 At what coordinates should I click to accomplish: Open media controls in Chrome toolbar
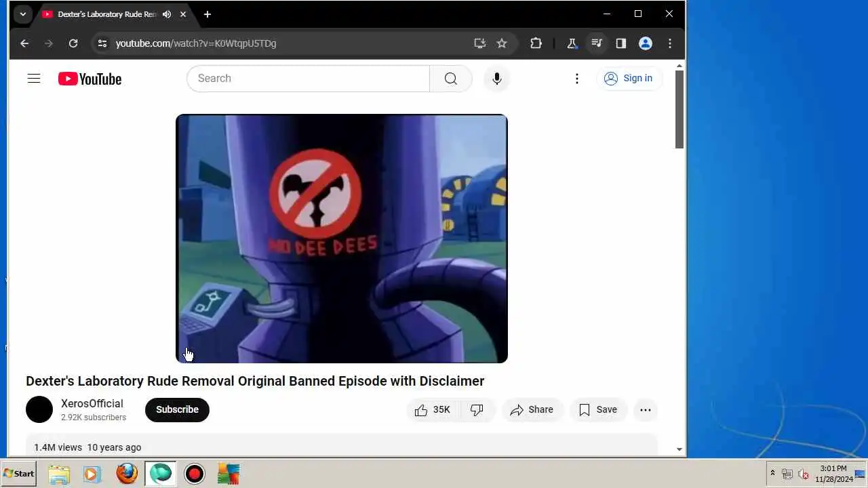596,43
